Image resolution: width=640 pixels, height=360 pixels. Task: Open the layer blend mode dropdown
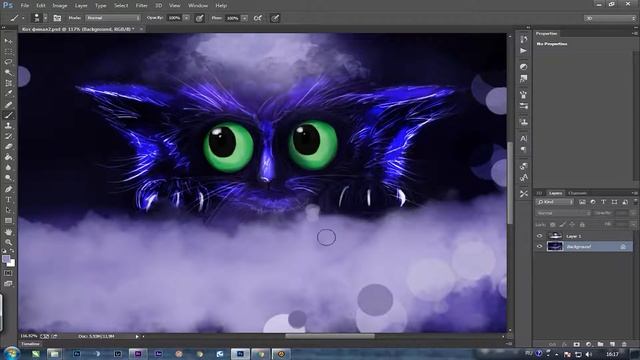coord(563,213)
